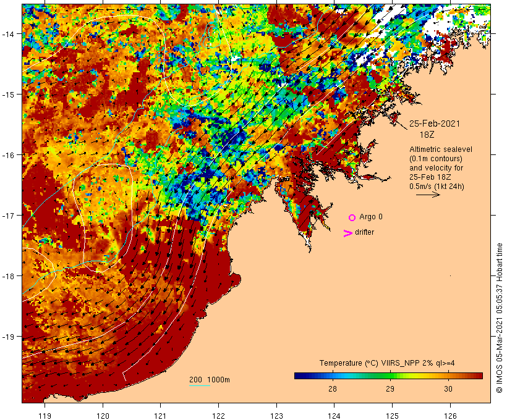Screen dimensions: 507x420
Task: Click latitude axis label '-16'
Action: coord(7,155)
